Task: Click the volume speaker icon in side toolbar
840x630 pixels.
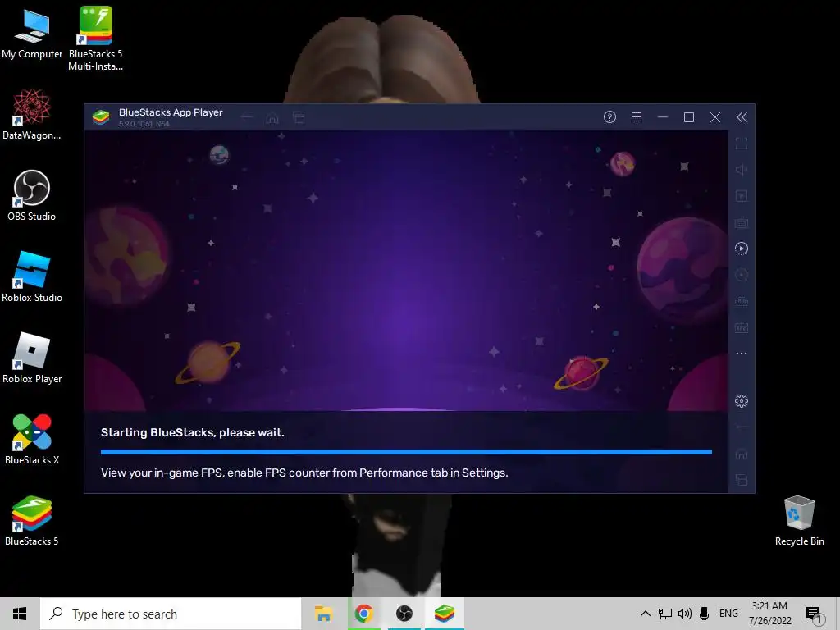Action: (x=742, y=170)
